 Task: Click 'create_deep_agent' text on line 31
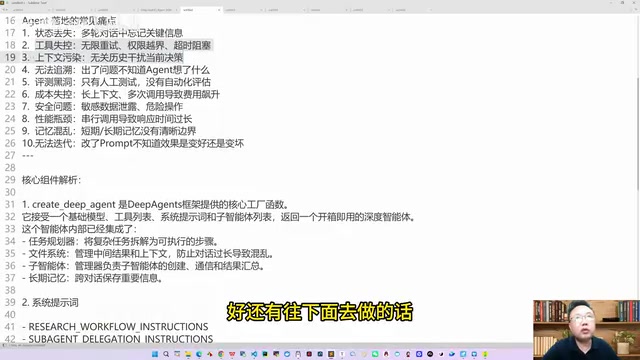74,204
